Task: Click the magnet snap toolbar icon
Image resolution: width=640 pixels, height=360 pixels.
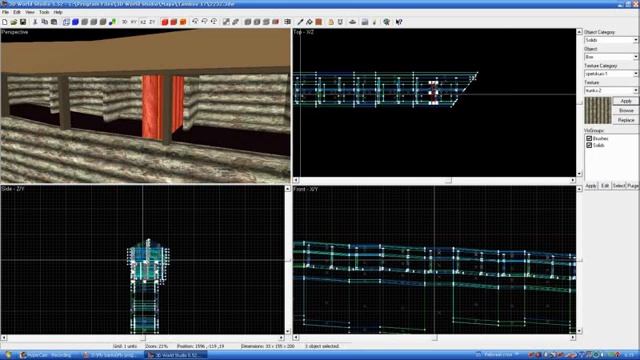Action: (x=340, y=22)
